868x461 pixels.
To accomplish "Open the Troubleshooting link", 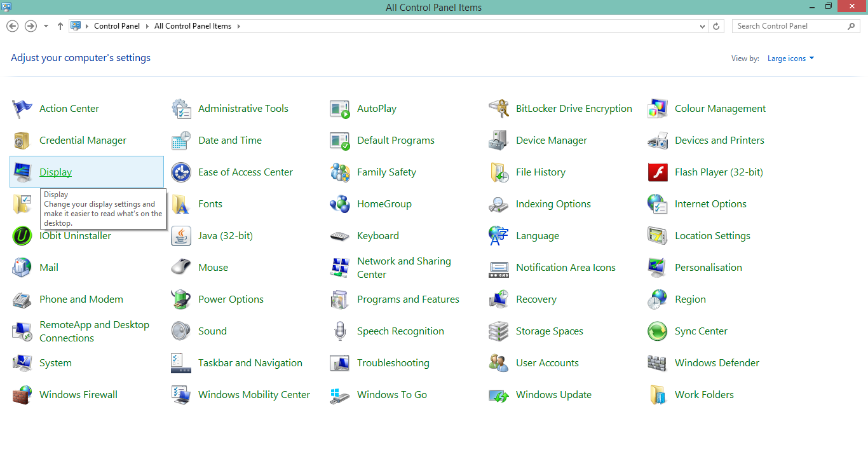I will click(393, 363).
